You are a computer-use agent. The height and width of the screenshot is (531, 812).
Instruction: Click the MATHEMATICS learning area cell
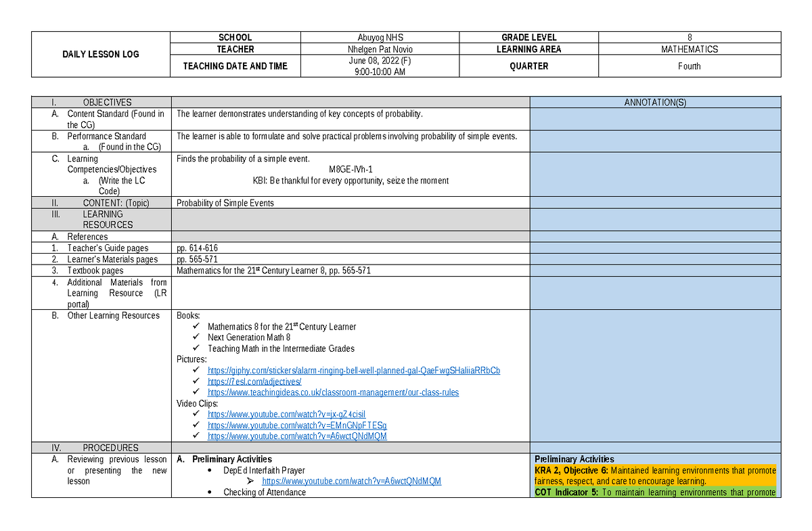click(x=690, y=49)
